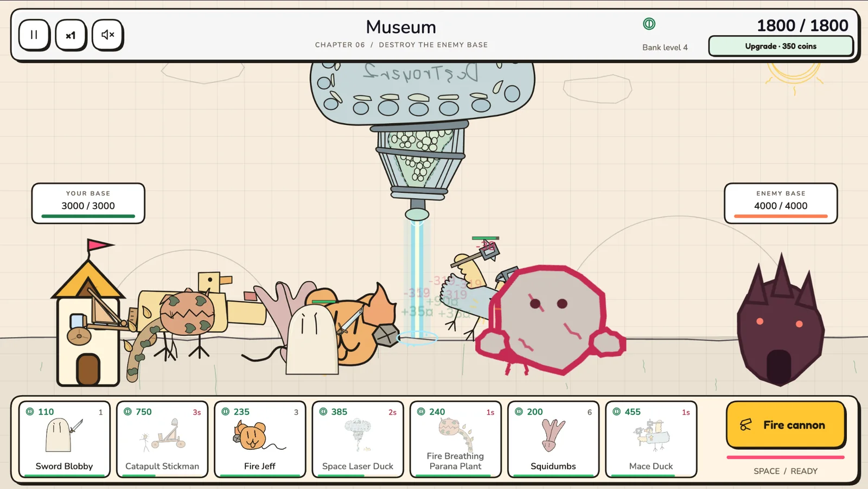Select Fire Breathing Parana Plant card
The height and width of the screenshot is (489, 868).
[x=455, y=439]
